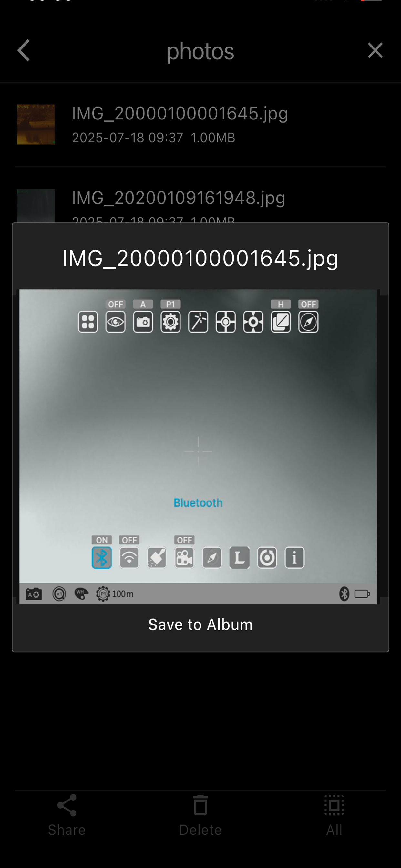The height and width of the screenshot is (868, 401).
Task: Tap the Bluetooth status bar icon
Action: coord(344,594)
